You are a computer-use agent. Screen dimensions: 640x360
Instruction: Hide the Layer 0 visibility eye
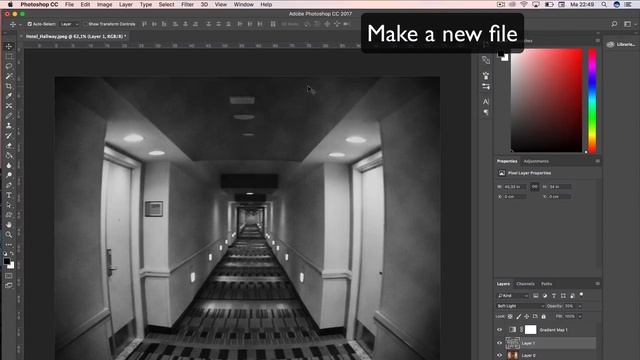[x=500, y=356]
